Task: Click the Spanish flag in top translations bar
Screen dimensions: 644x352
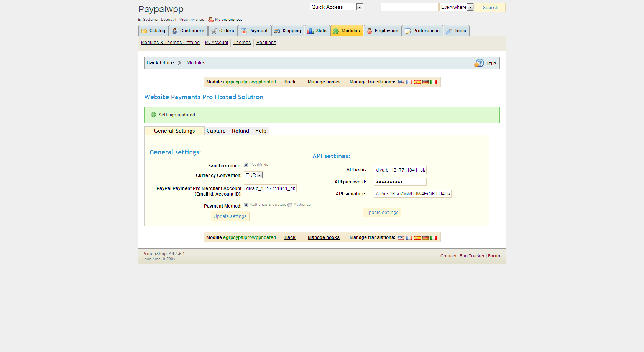Action: click(417, 82)
